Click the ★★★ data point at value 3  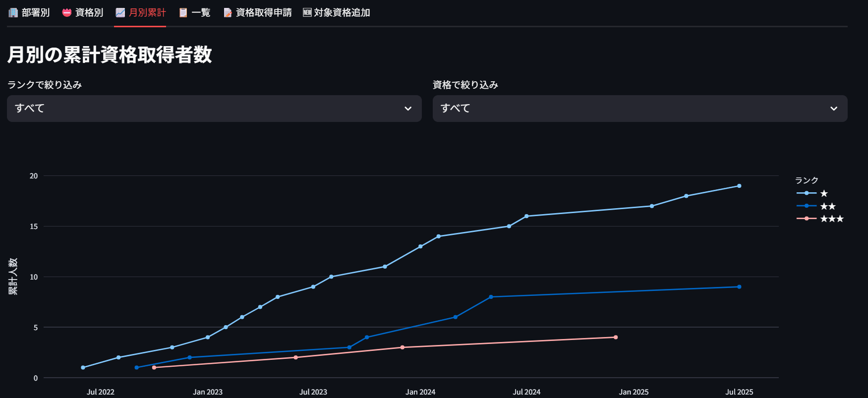[x=402, y=347]
